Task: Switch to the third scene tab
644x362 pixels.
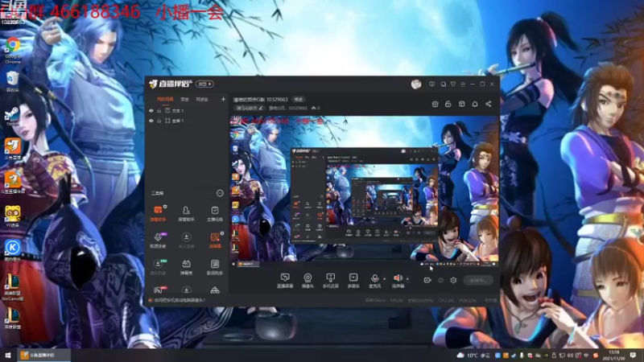Action: (202, 99)
